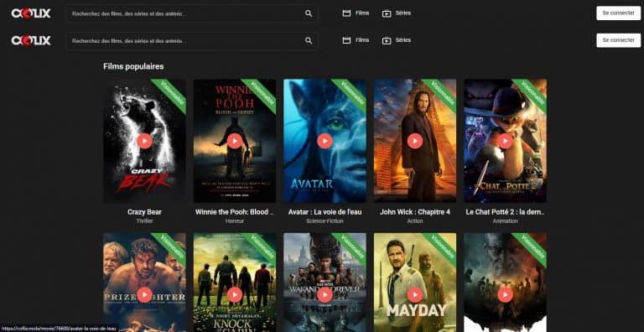
Task: Click the Science-Fiction genre under Avatar
Action: [325, 221]
